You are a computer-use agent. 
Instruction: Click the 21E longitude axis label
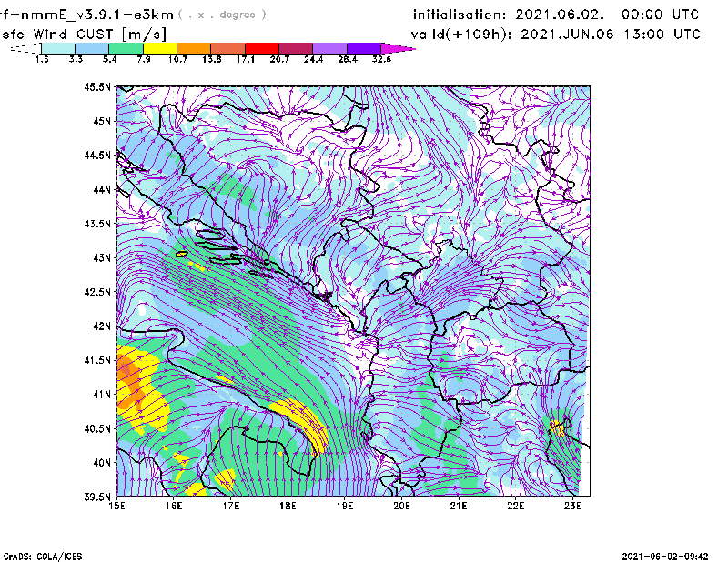459,506
